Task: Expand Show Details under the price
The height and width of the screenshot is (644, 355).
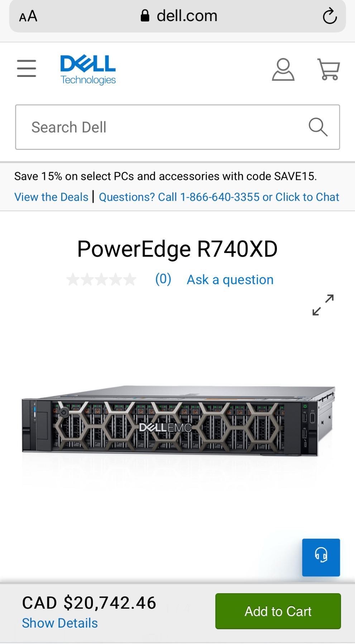Action: [60, 623]
